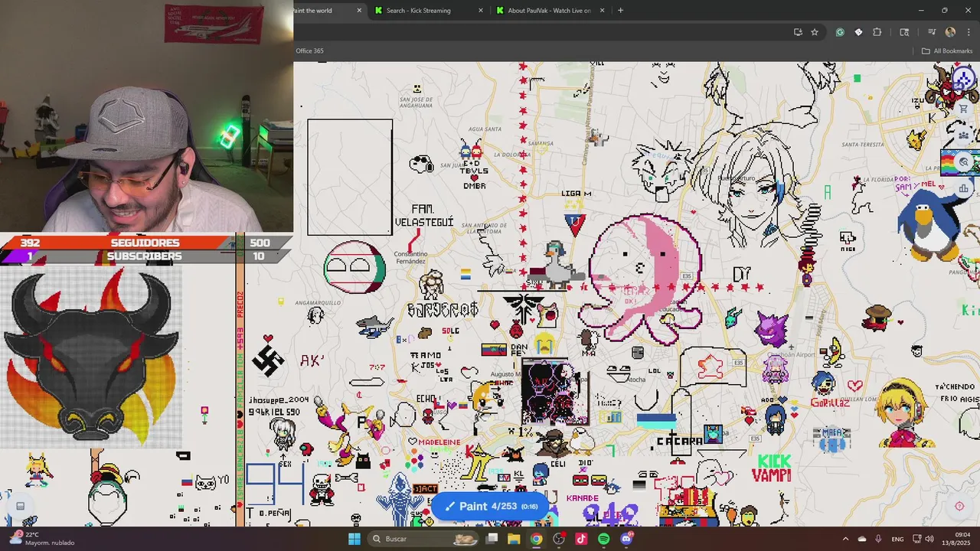
Task: Click the MADELEINE text label
Action: click(439, 442)
